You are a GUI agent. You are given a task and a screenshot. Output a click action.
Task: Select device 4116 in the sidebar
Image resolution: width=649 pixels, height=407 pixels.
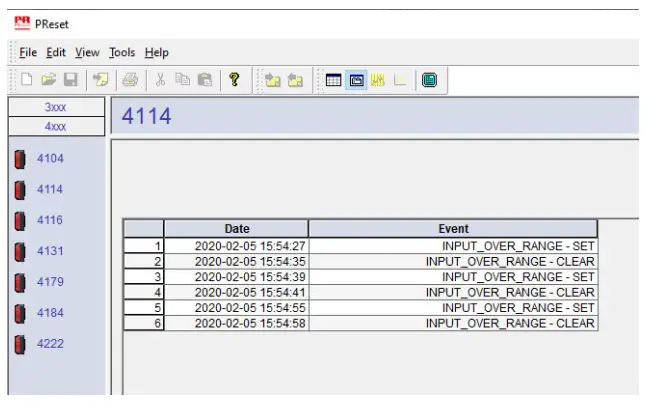click(50, 220)
